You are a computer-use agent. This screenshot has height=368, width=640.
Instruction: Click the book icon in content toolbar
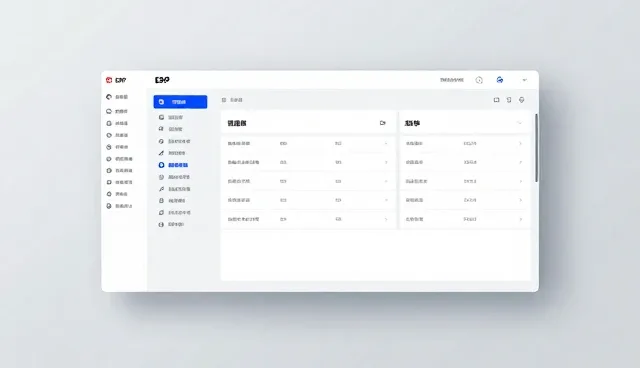point(496,100)
